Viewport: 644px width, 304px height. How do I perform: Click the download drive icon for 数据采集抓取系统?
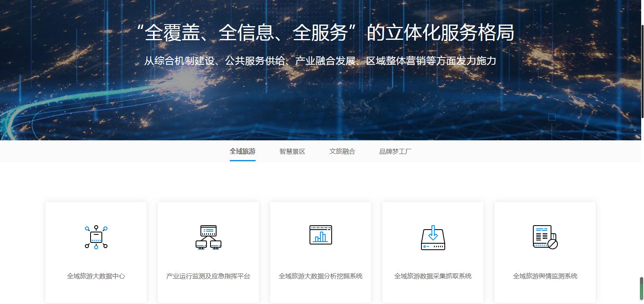coord(433,238)
